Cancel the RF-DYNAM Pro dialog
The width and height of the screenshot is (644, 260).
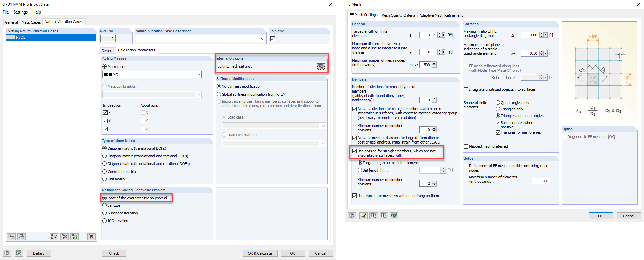pos(321,253)
